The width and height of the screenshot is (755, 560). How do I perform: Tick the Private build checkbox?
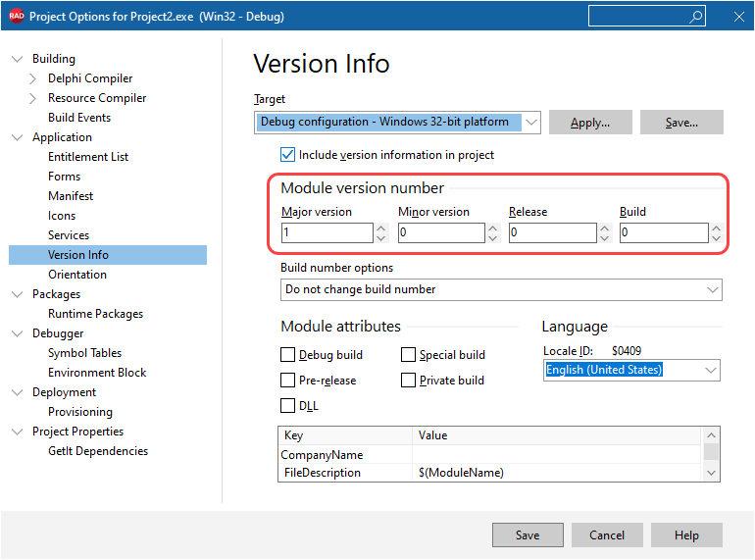408,381
